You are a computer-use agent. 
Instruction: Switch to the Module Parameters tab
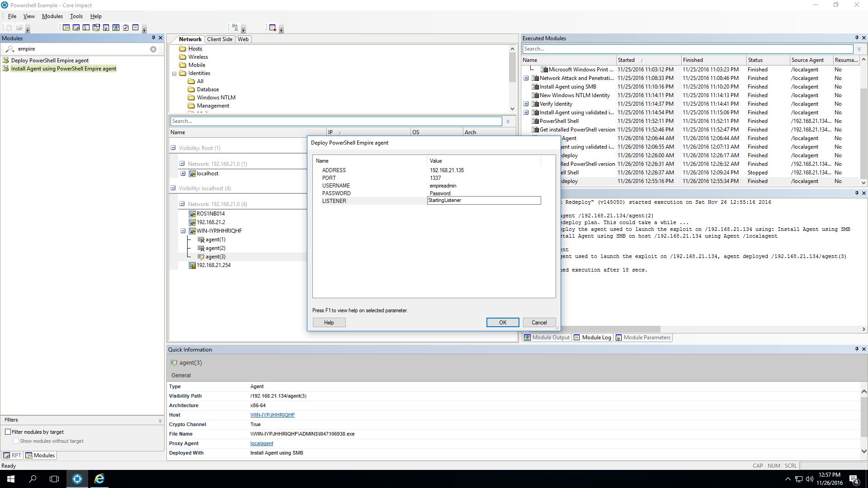click(x=643, y=338)
